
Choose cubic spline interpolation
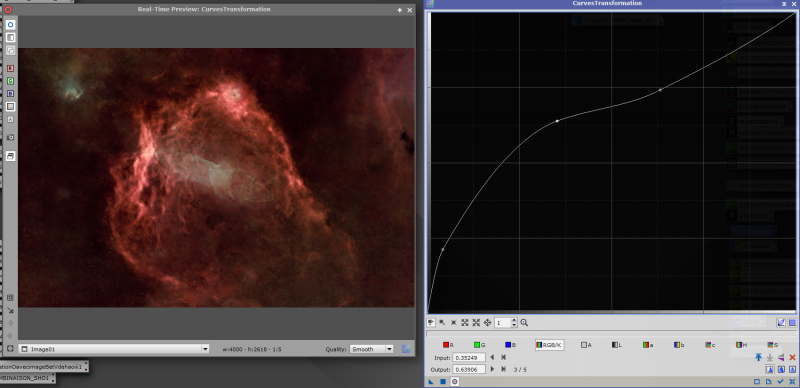(781, 369)
